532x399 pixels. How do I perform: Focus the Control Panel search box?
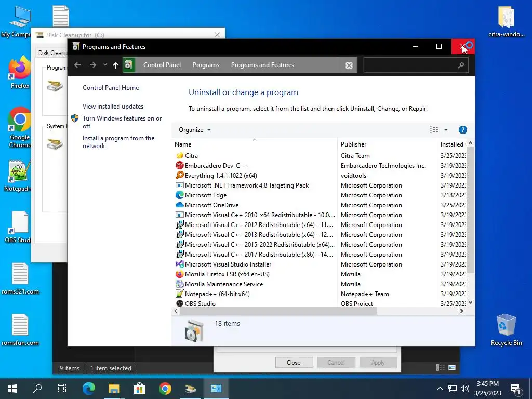tap(416, 65)
